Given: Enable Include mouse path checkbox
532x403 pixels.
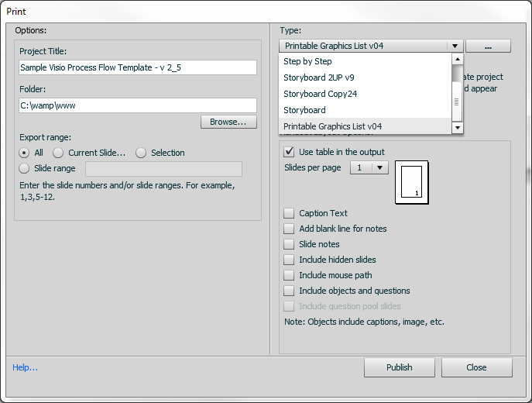Looking at the screenshot, I should click(x=290, y=275).
